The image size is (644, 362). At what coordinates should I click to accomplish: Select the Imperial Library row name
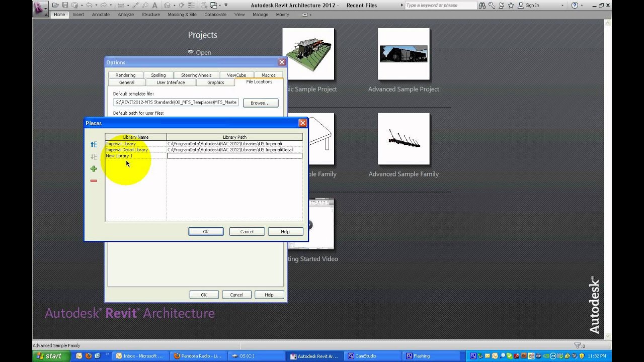click(121, 144)
